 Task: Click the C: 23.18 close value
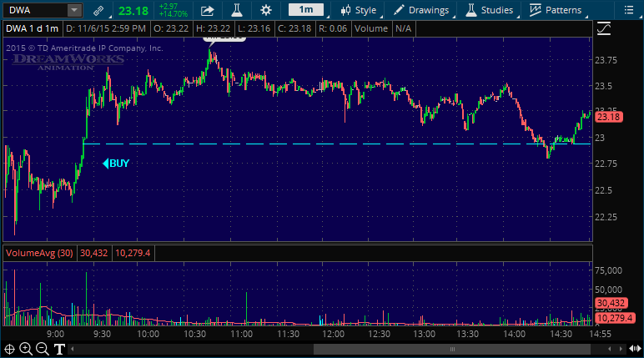point(294,28)
